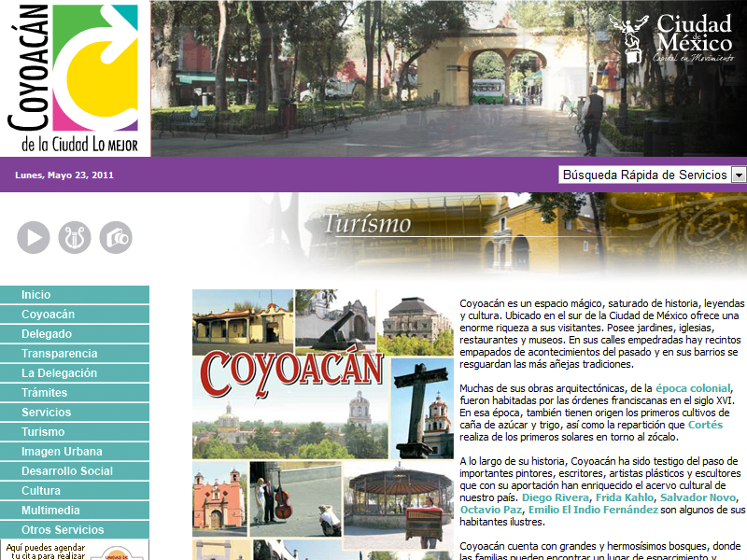Open the camera photo gallery icon
The height and width of the screenshot is (560, 747).
click(x=116, y=237)
